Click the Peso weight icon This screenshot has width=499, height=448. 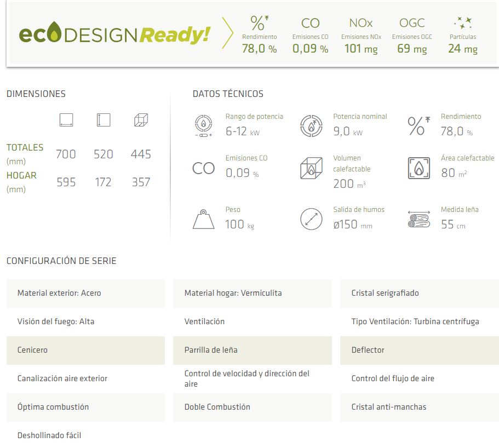(x=203, y=219)
